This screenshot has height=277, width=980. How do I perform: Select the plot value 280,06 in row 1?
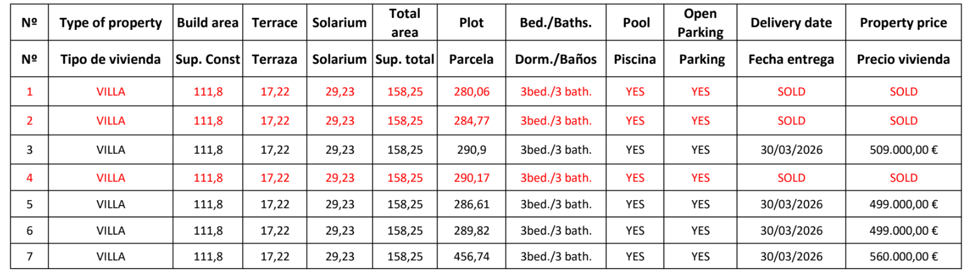(472, 92)
